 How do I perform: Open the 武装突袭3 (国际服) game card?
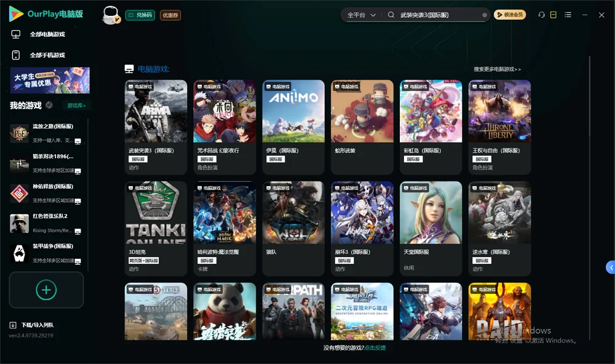point(156,127)
